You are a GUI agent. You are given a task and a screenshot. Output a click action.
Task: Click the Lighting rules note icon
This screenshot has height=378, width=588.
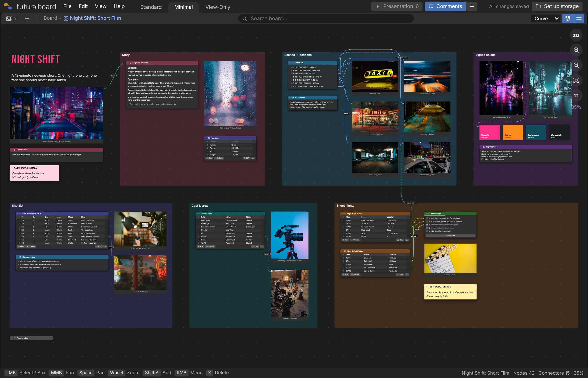(484, 147)
